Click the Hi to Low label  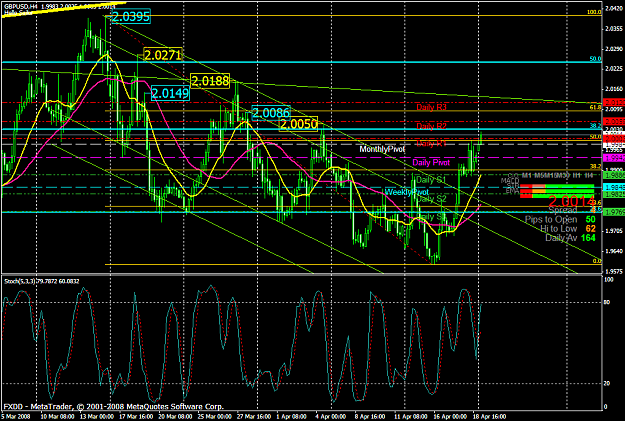tap(558, 228)
